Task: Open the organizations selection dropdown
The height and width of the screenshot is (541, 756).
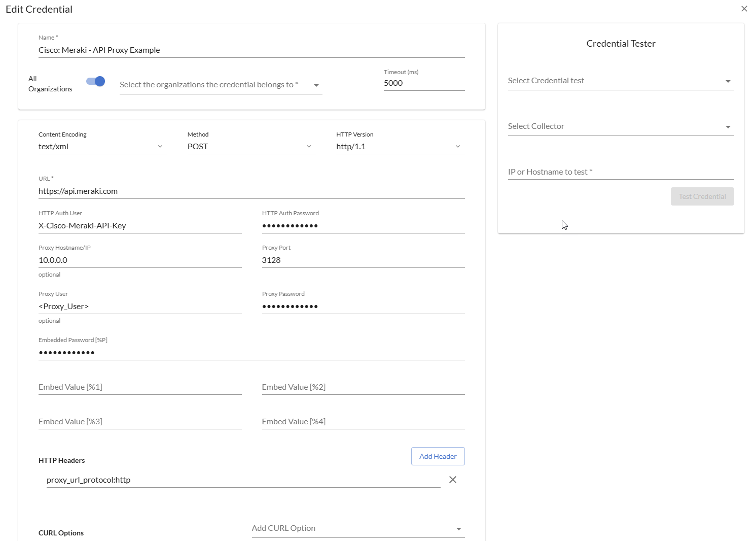Action: [221, 85]
